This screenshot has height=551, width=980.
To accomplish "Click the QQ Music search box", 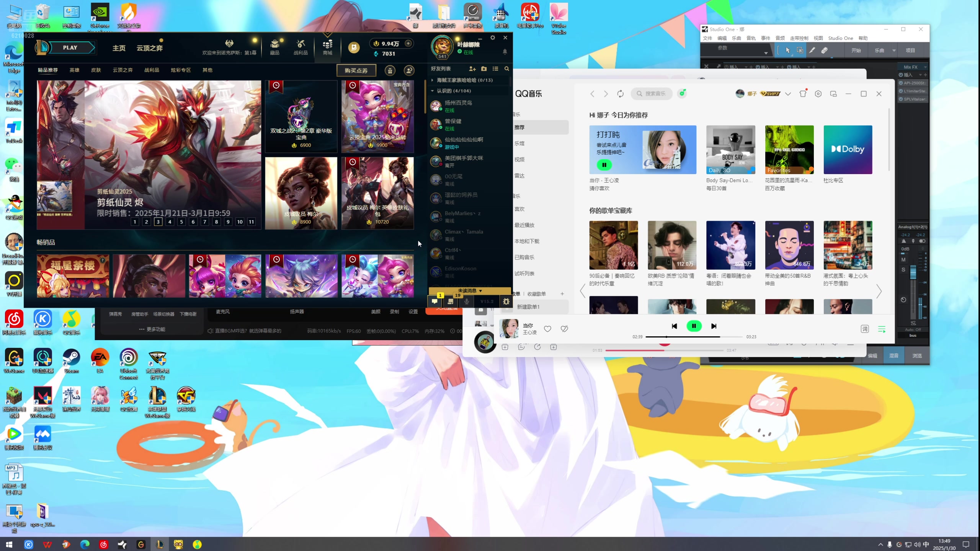I will point(652,94).
